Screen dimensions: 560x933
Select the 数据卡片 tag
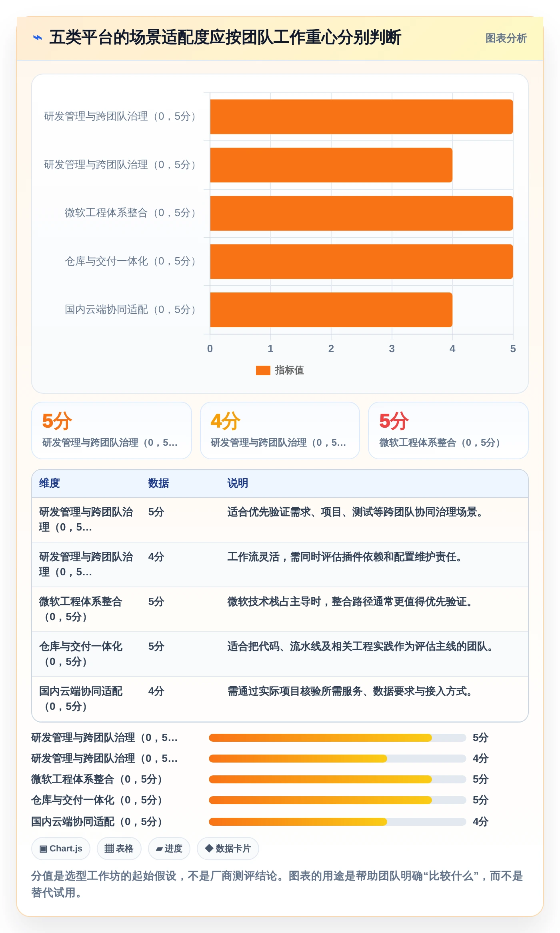tap(228, 849)
